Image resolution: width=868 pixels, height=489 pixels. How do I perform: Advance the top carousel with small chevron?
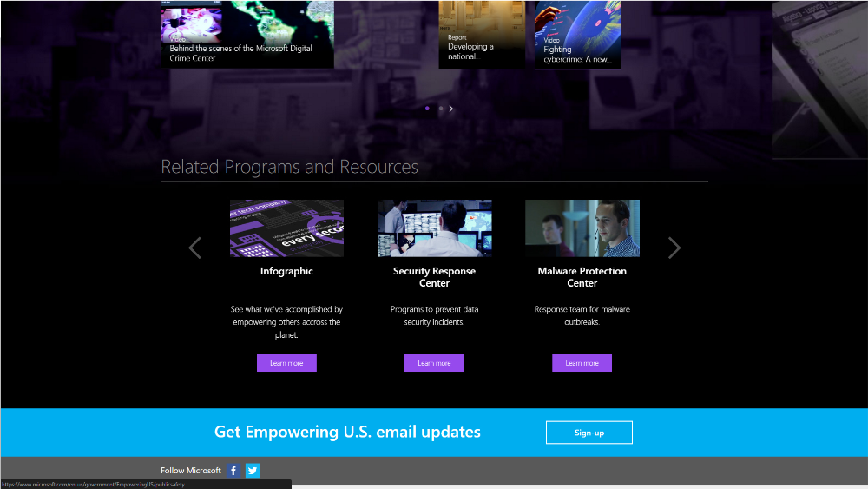click(451, 109)
